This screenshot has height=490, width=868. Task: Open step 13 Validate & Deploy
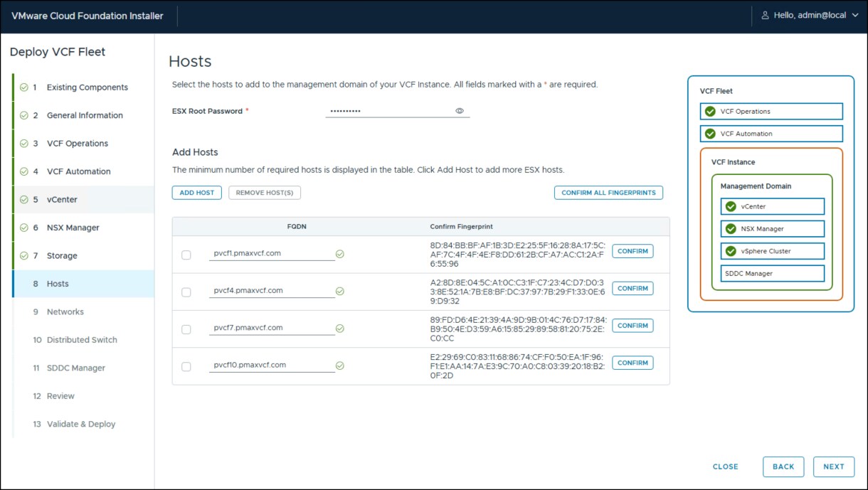click(x=83, y=425)
